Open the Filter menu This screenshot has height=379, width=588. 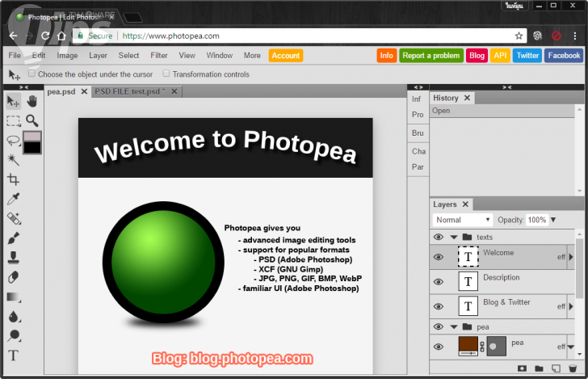click(x=159, y=56)
